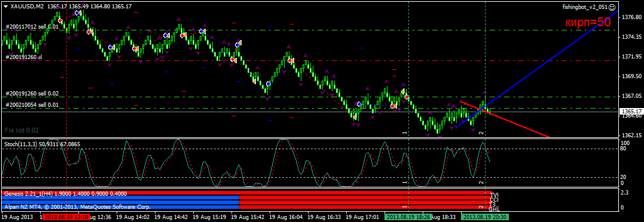This screenshot has height=222, width=644.
Task: Select order line #200117012 sell 0.01
Action: click(32, 27)
